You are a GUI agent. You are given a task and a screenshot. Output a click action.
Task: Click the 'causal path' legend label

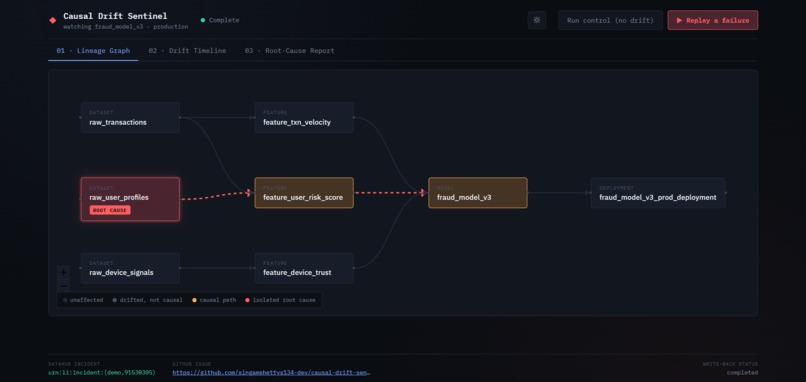(x=218, y=300)
